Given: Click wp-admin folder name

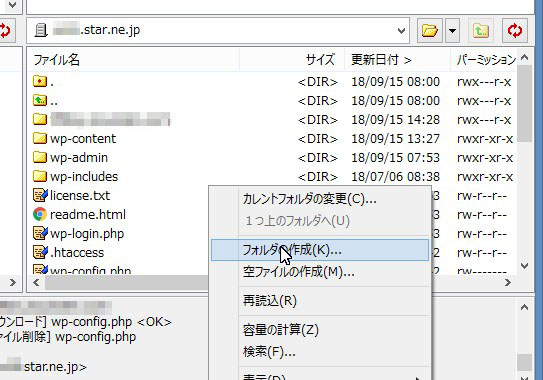Looking at the screenshot, I should tap(79, 158).
